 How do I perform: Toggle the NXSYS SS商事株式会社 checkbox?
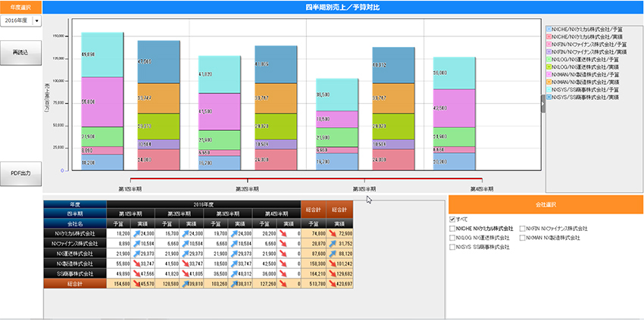pos(452,248)
